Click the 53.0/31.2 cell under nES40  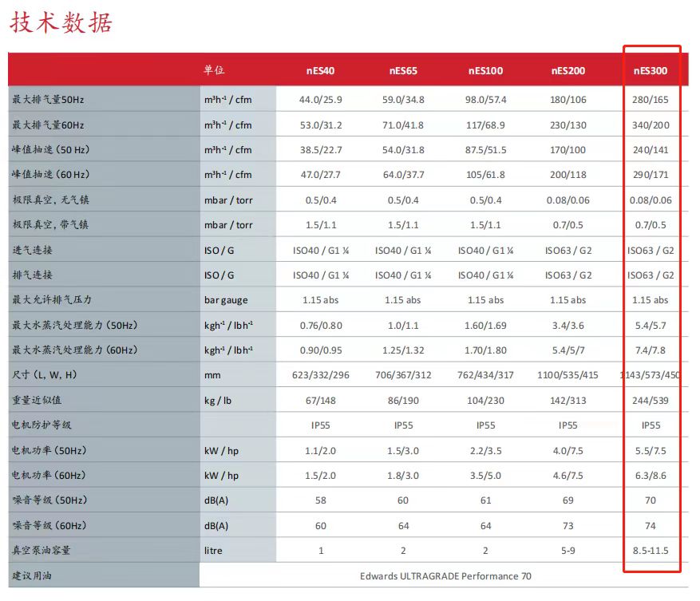click(321, 125)
